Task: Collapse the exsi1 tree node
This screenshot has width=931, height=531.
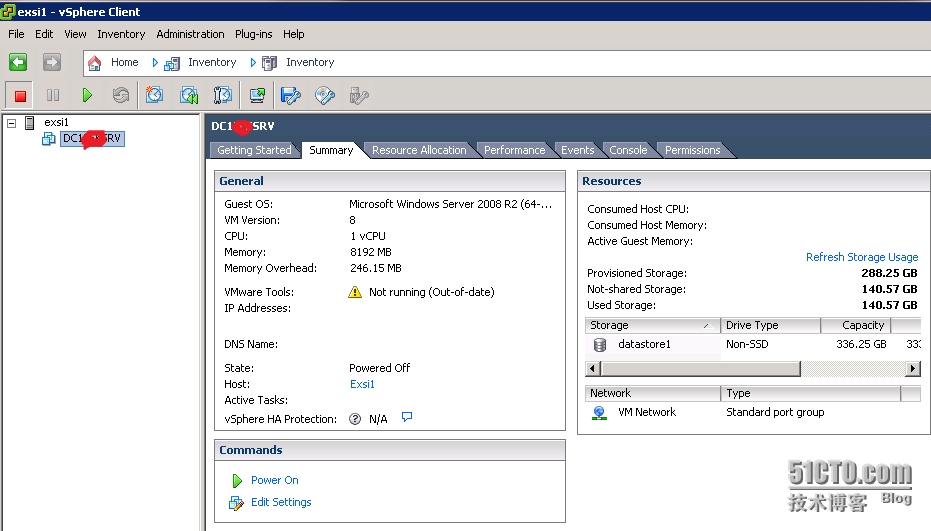Action: pos(11,123)
